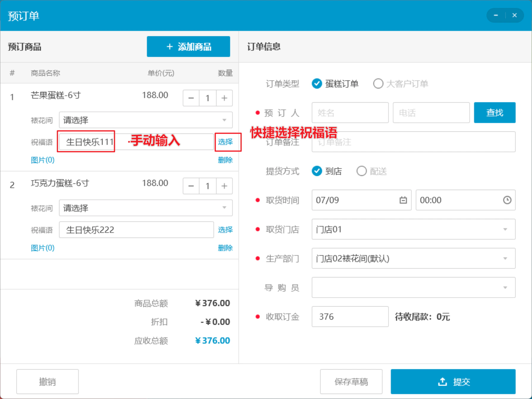Click the 添加商品 button

pyautogui.click(x=188, y=47)
